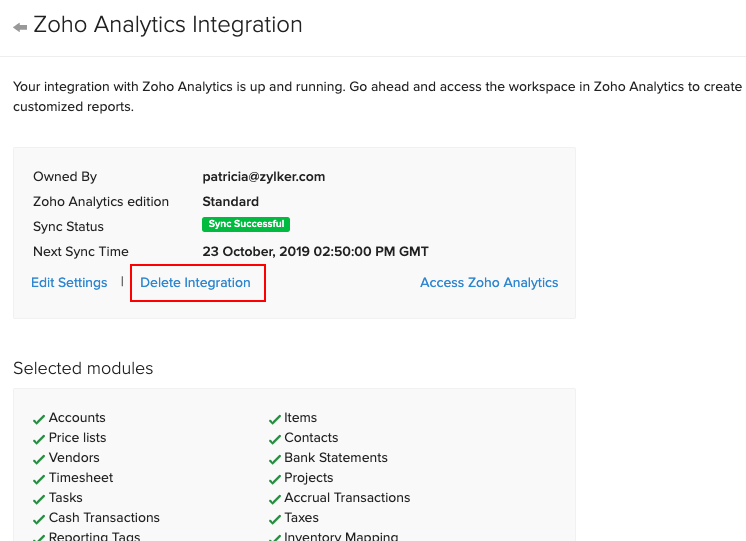This screenshot has height=541, width=746.
Task: Click the Projects module entry
Action: pyautogui.click(x=309, y=477)
